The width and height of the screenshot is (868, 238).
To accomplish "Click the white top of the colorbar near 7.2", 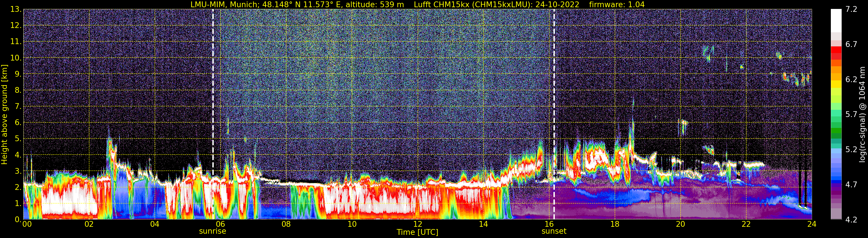I will point(836,20).
